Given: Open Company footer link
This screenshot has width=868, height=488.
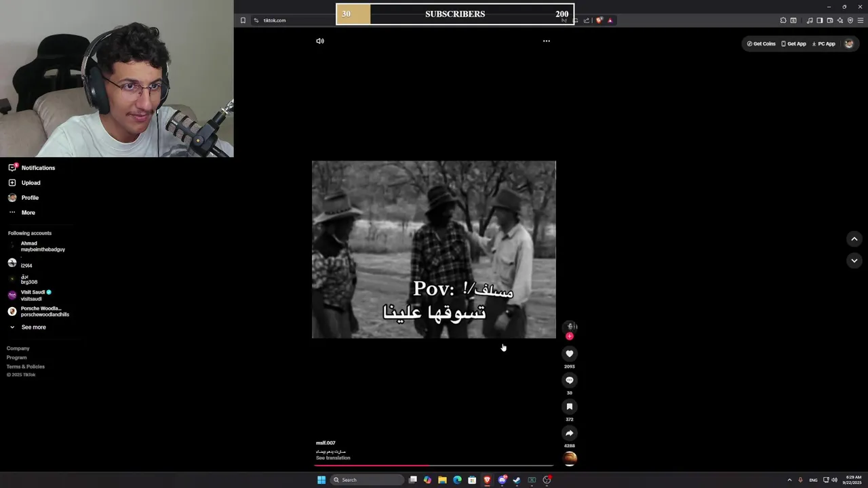Looking at the screenshot, I should pyautogui.click(x=18, y=348).
